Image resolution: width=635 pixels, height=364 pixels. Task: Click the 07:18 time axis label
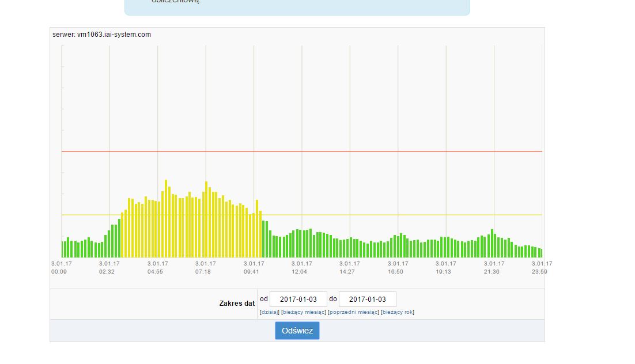(x=203, y=272)
